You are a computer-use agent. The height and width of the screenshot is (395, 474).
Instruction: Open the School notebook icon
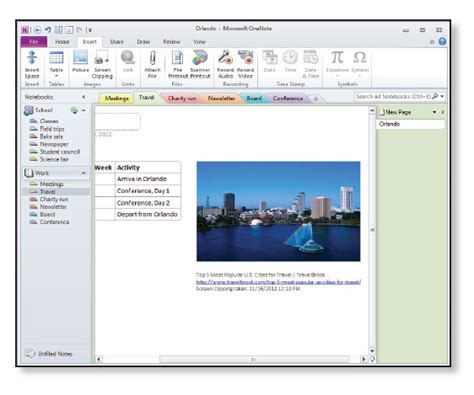tap(29, 110)
